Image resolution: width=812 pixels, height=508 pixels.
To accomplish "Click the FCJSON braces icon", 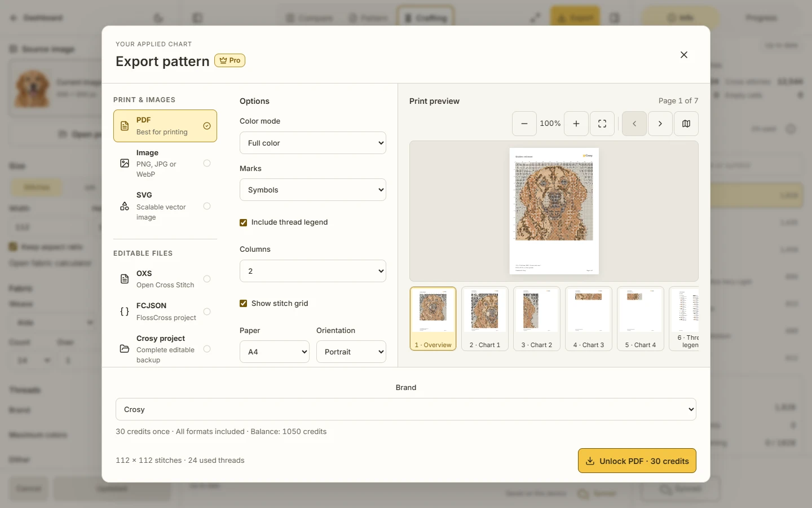I will coord(125,312).
